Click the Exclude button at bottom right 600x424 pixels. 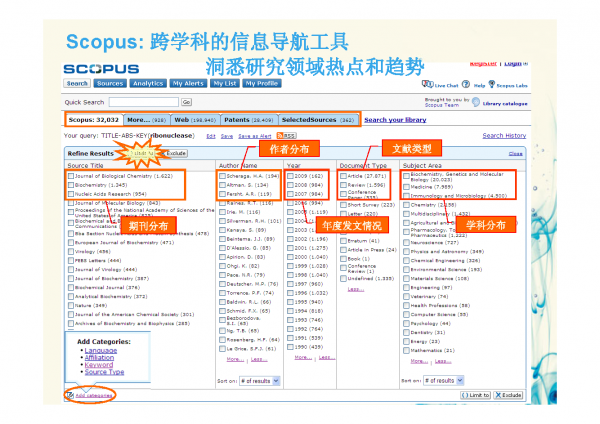[x=509, y=395]
